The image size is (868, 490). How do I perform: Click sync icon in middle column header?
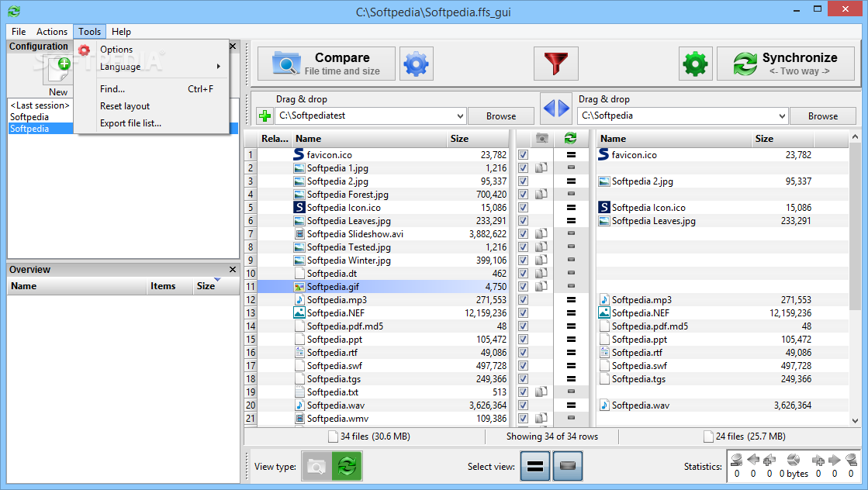coord(571,138)
